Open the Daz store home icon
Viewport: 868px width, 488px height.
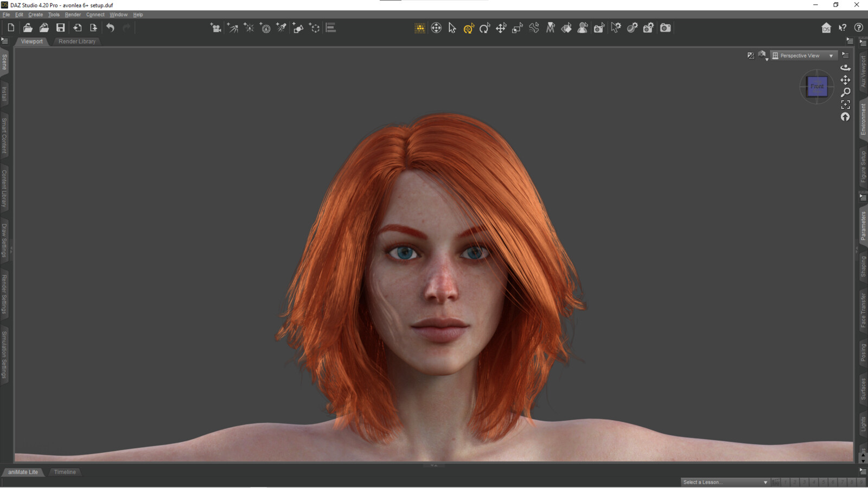pyautogui.click(x=826, y=28)
